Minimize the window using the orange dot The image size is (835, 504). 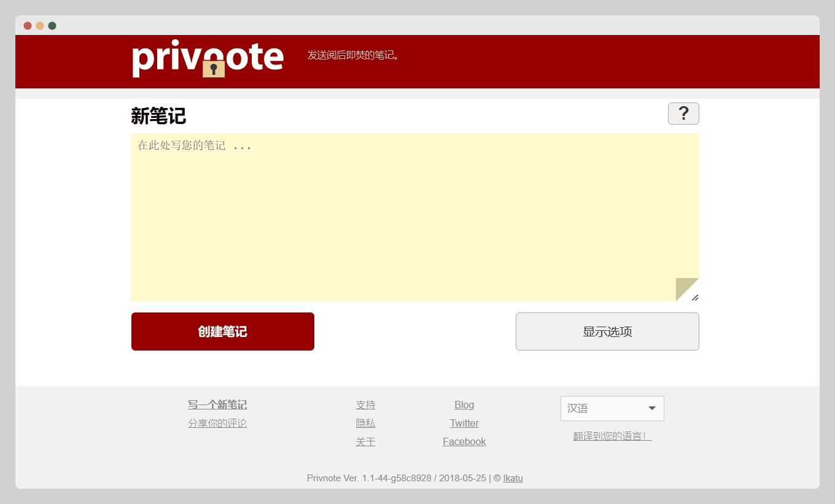pos(40,26)
